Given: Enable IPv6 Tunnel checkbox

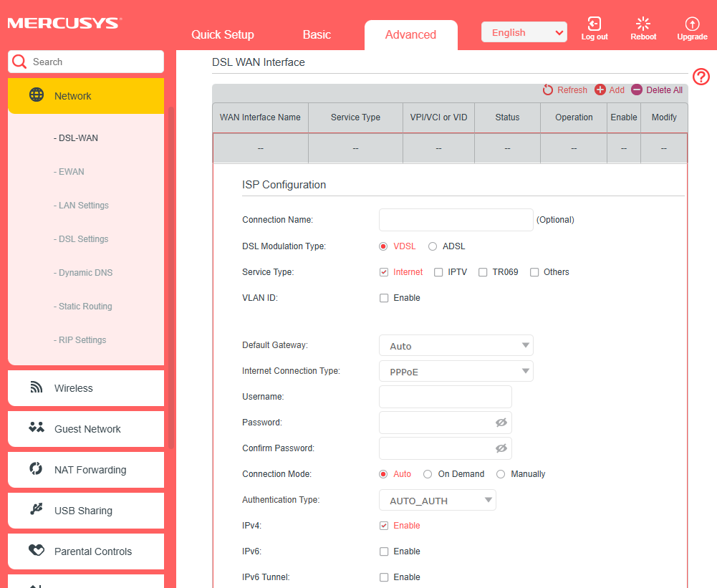Looking at the screenshot, I should coord(384,577).
